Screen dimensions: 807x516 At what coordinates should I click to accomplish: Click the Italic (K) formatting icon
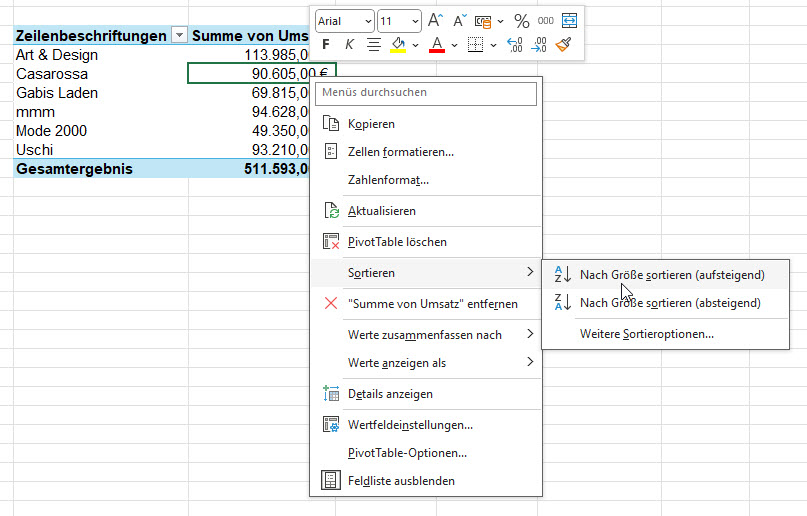pos(349,45)
